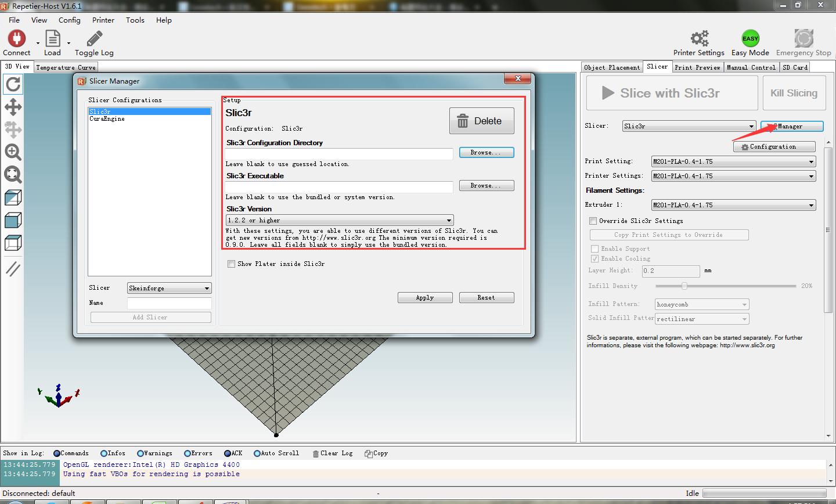Click the trash icon on Delete button
Viewport: 836px width, 504px height.
coord(463,121)
